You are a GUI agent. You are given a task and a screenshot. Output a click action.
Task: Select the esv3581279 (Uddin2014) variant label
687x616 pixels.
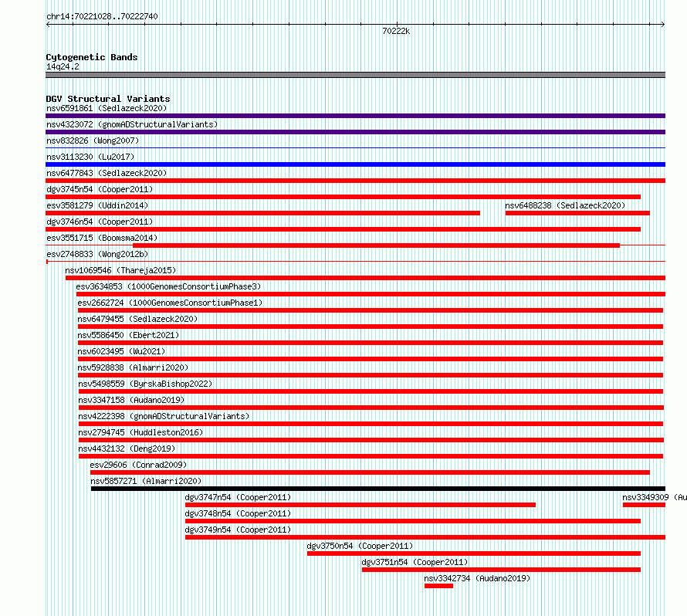97,205
